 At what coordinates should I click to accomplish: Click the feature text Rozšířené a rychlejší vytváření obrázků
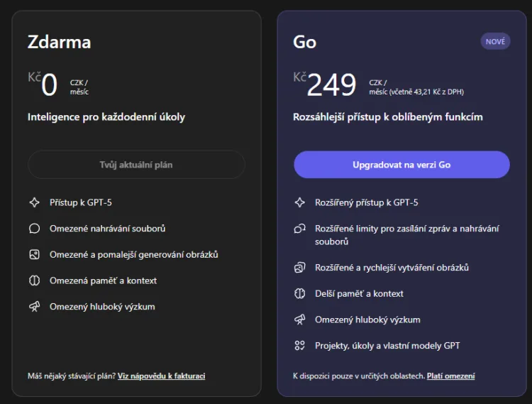click(x=392, y=268)
